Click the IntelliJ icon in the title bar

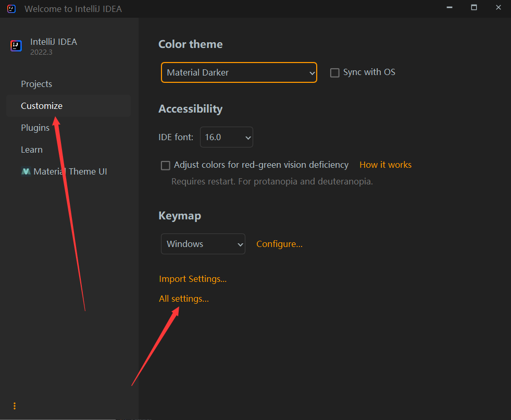click(x=11, y=9)
